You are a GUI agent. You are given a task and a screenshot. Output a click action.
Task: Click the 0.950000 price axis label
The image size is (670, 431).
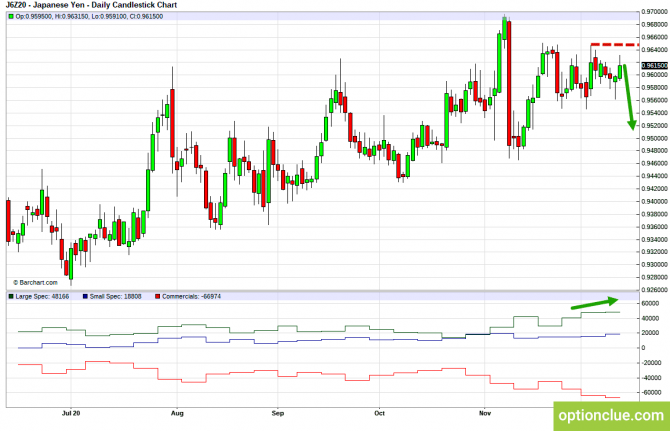pyautogui.click(x=655, y=138)
